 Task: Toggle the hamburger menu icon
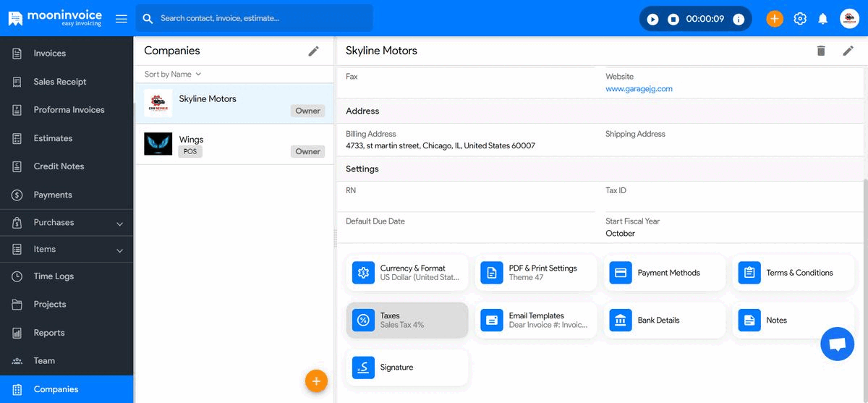click(122, 19)
